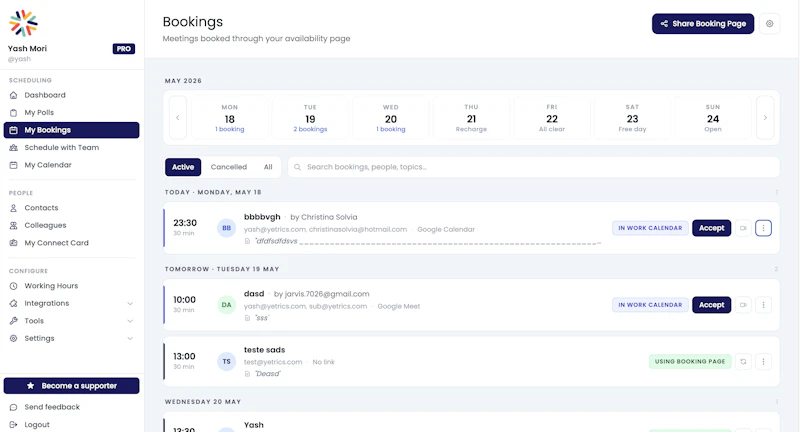This screenshot has height=432, width=800.
Task: Accept the bbbbvgh booking at 23:30
Action: [x=711, y=228]
